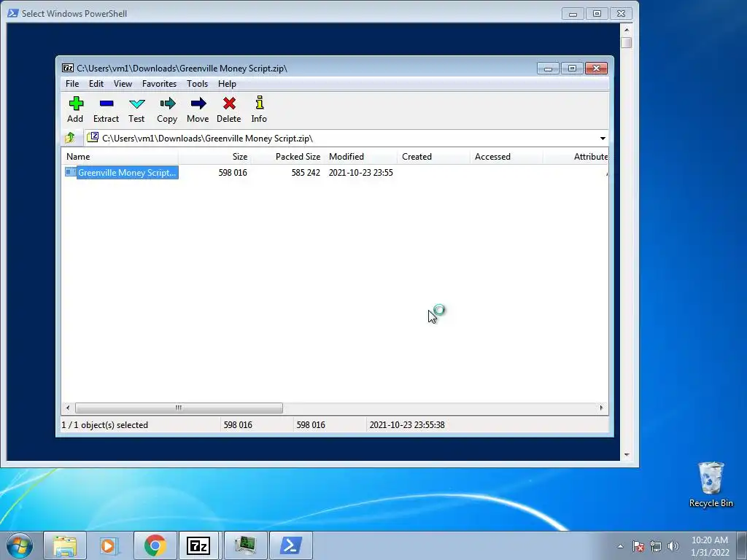Screen dimensions: 747x560
Task: Open the View menu
Action: [123, 84]
